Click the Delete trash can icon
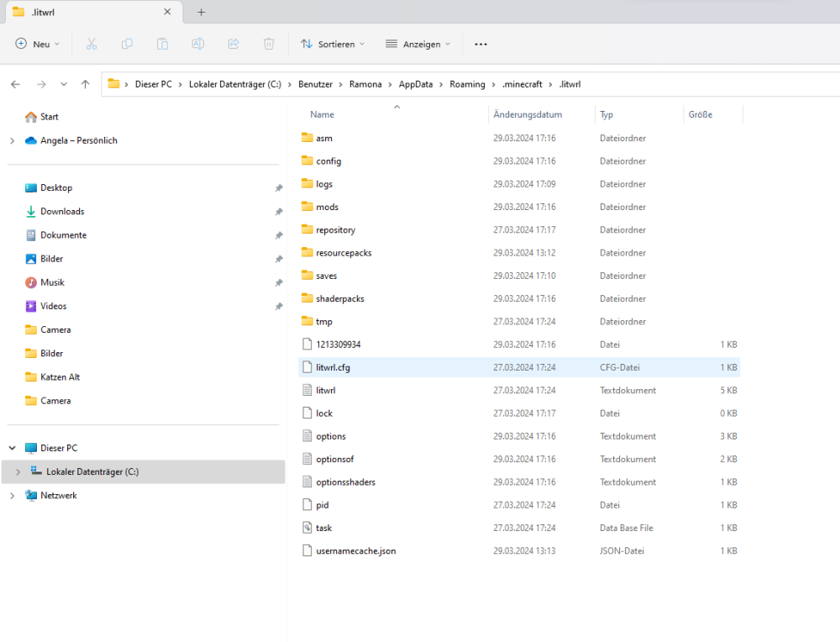 point(269,44)
